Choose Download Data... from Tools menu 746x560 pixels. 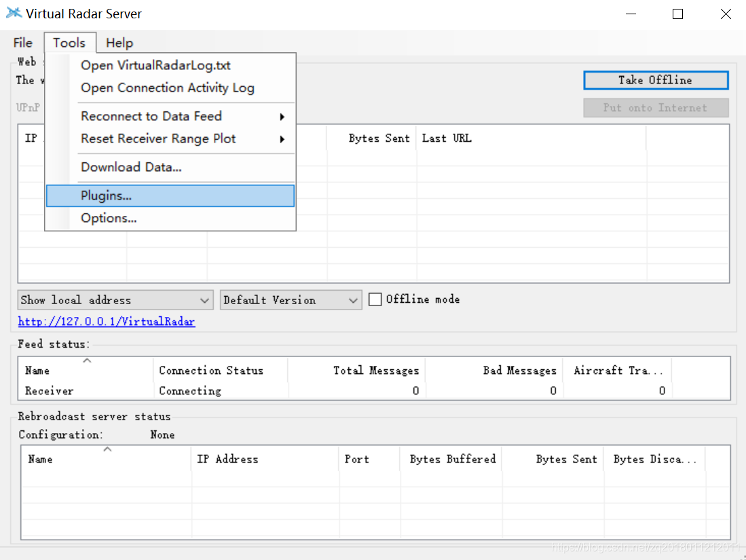pyautogui.click(x=170, y=167)
